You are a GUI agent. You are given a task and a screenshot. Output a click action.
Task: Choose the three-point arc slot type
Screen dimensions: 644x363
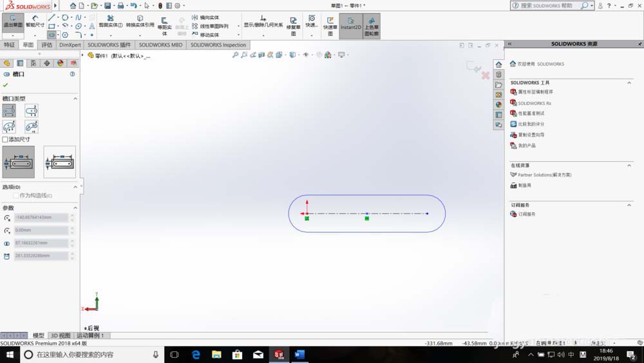coord(9,126)
